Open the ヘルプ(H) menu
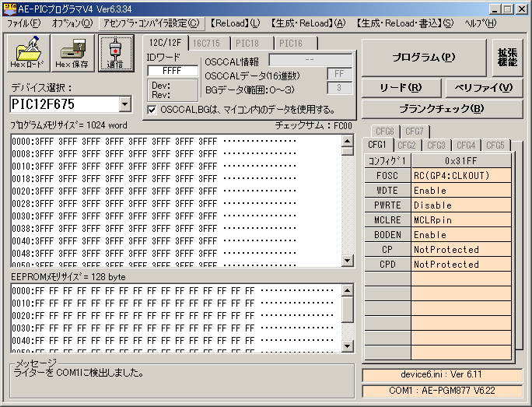This screenshot has width=532, height=407. (x=481, y=23)
